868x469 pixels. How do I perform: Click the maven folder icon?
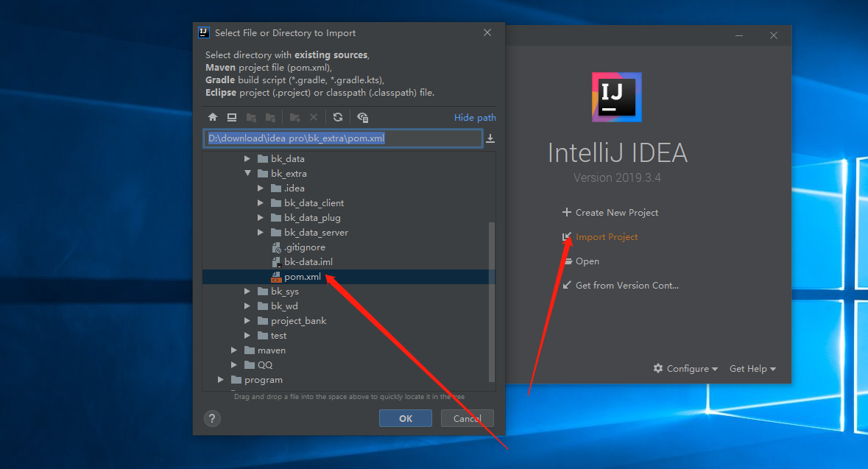pyautogui.click(x=250, y=350)
